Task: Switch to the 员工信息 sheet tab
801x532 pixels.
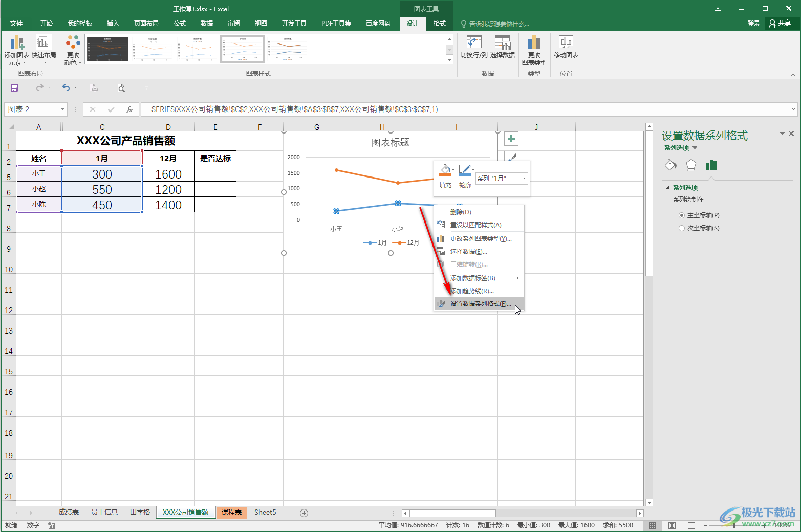Action: pyautogui.click(x=104, y=513)
